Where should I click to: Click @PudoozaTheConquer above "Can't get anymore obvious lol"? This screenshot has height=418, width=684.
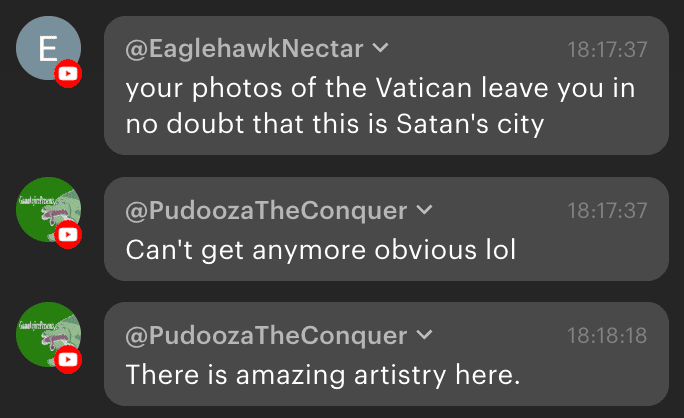pyautogui.click(x=266, y=211)
